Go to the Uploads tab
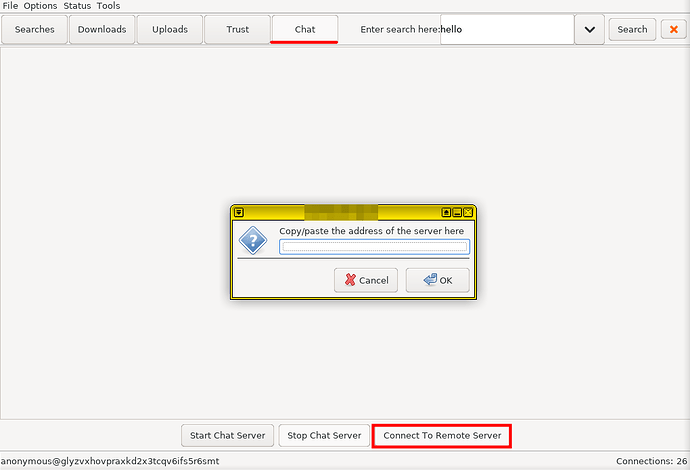This screenshot has height=470, width=690. tap(170, 29)
